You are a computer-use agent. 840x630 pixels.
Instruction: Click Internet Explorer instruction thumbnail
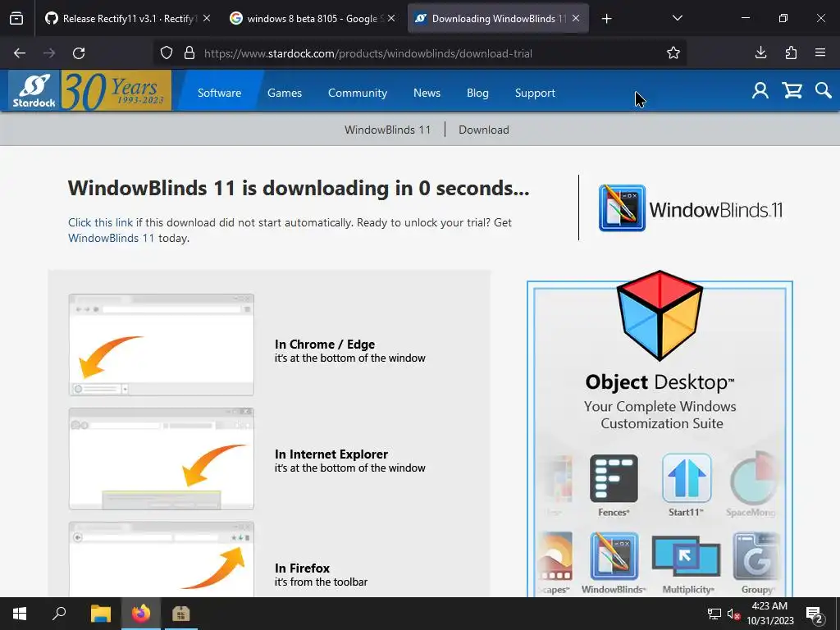click(162, 459)
